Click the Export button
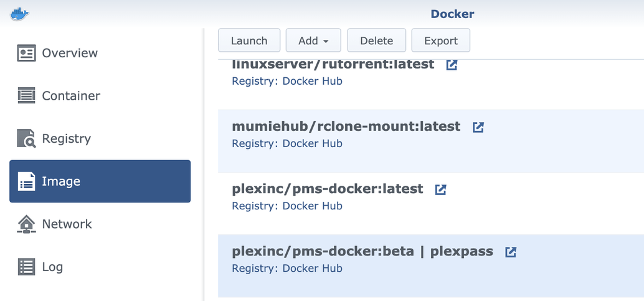Viewport: 644px width, 301px height. tap(441, 41)
